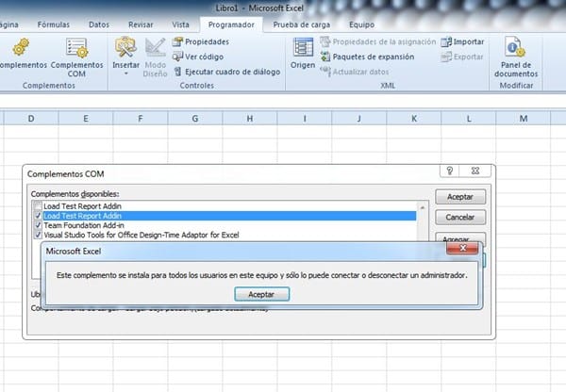Toggle the first Load Test Report Addin checkbox
Viewport: 566px width, 392px height.
pos(37,206)
